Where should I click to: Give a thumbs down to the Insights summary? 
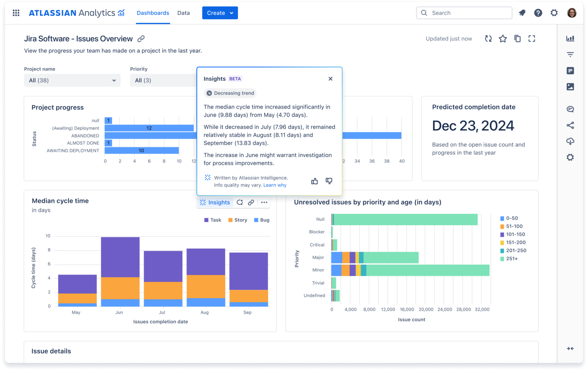pos(329,181)
